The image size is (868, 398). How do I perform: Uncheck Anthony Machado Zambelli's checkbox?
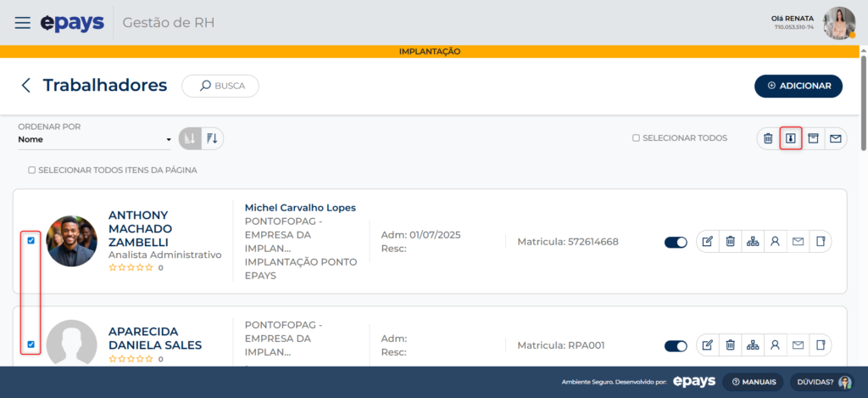(x=31, y=241)
